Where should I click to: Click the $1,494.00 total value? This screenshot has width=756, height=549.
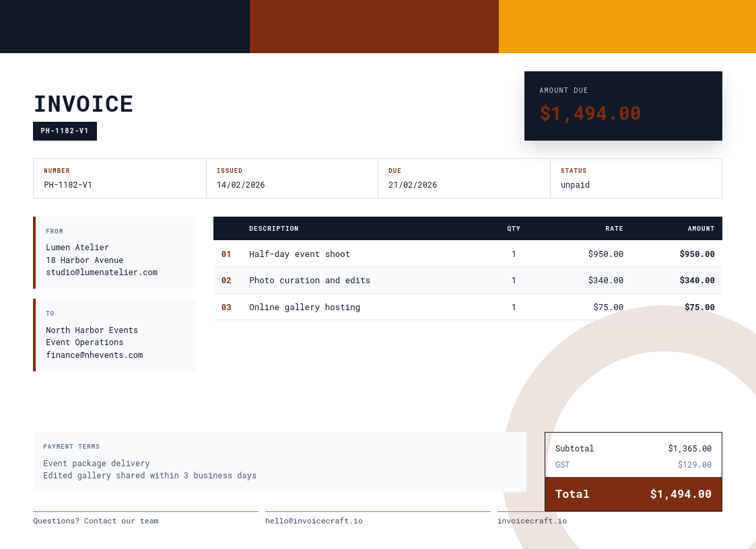[681, 494]
